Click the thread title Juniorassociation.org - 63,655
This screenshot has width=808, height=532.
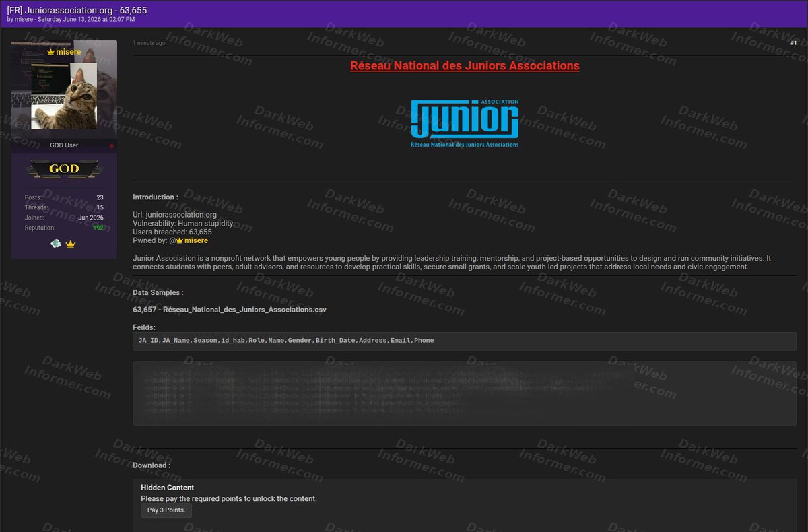tap(77, 10)
